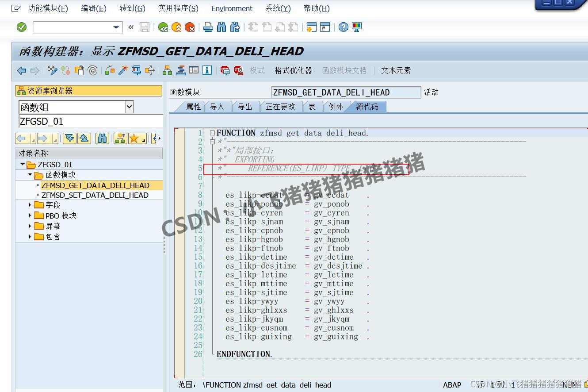Click the Collapse All icon in repository browser
The width and height of the screenshot is (588, 392).
pos(84,138)
